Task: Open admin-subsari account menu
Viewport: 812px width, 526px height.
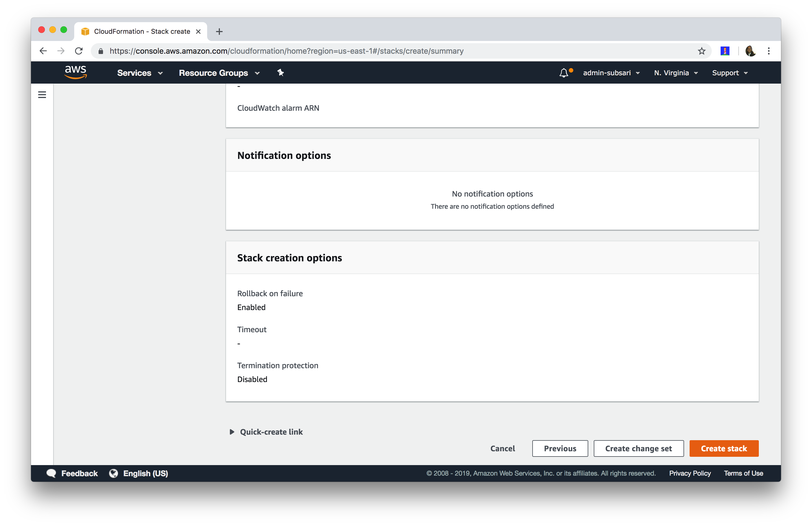Action: 611,73
